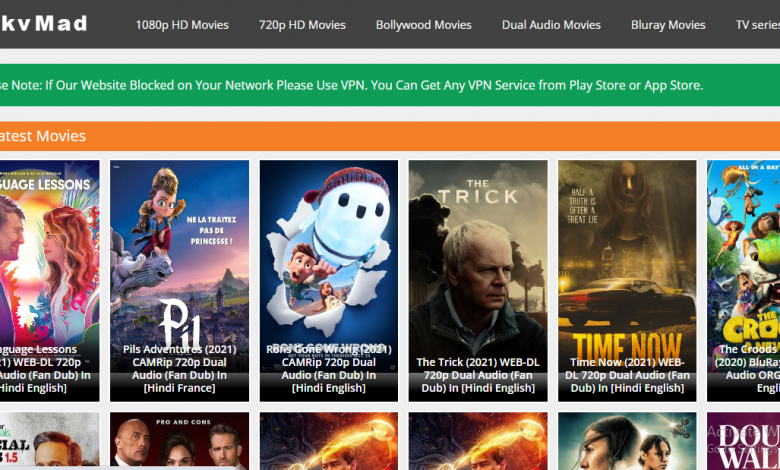
Task: Open the TV series menu item
Action: pyautogui.click(x=758, y=25)
